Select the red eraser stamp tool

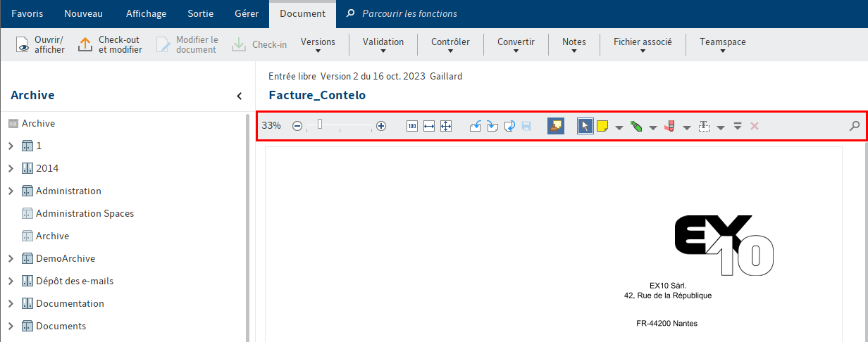670,126
